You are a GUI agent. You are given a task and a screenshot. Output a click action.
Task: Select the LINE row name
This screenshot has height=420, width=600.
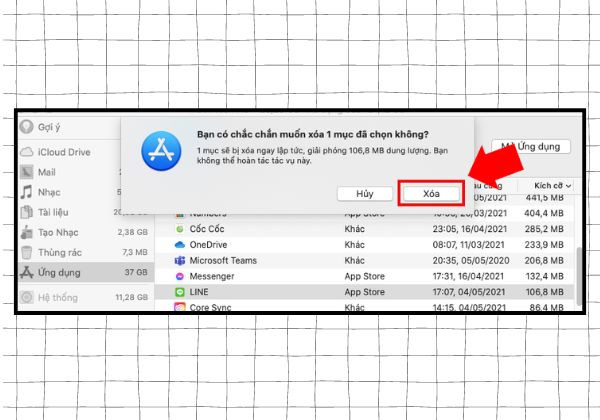pos(199,292)
